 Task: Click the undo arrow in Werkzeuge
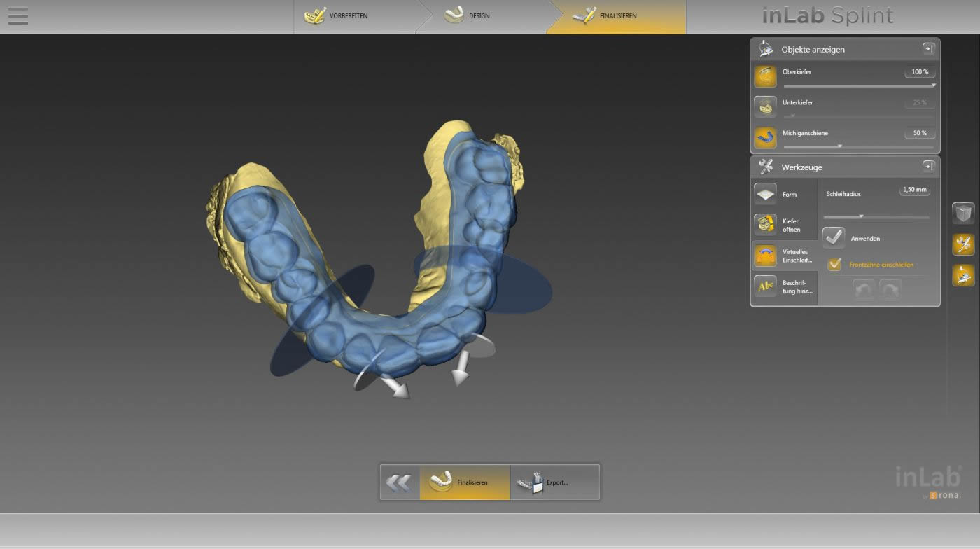pos(864,289)
